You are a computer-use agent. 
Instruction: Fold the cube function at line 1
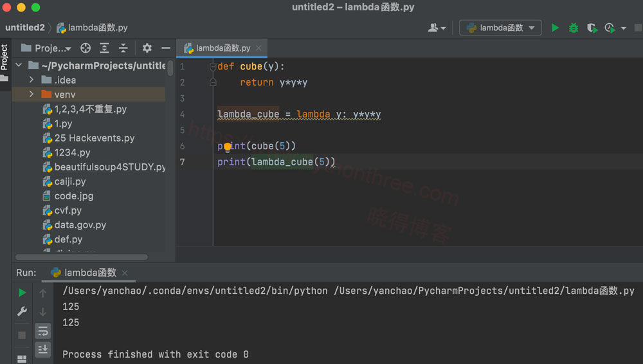click(212, 66)
